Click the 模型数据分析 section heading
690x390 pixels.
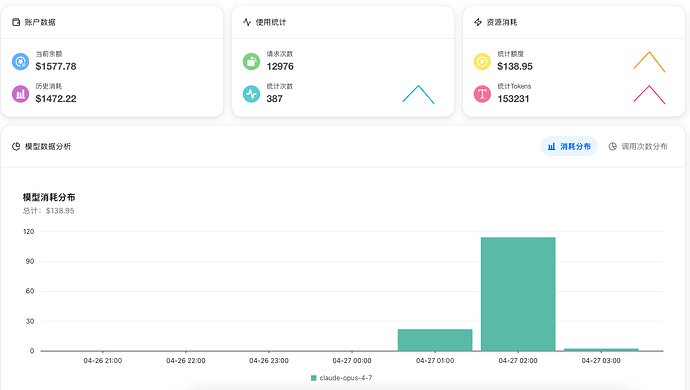(x=48, y=146)
